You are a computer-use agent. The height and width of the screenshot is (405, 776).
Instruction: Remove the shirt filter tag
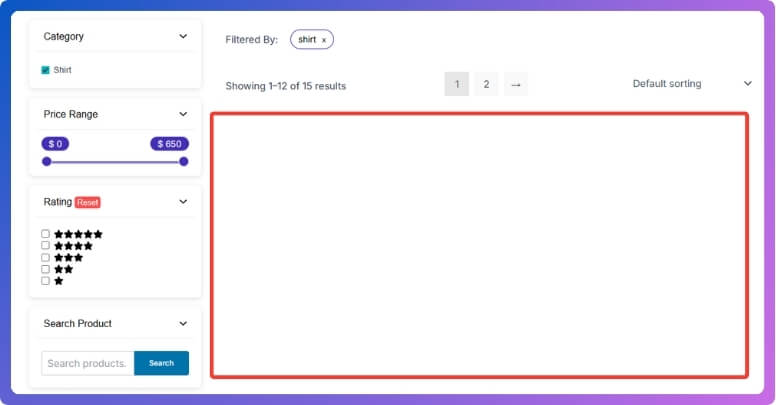[324, 40]
